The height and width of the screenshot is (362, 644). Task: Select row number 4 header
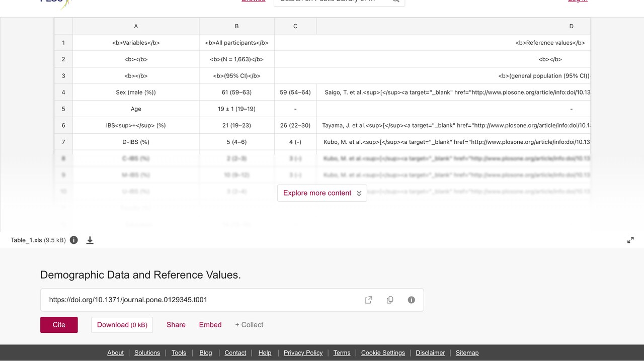click(63, 93)
